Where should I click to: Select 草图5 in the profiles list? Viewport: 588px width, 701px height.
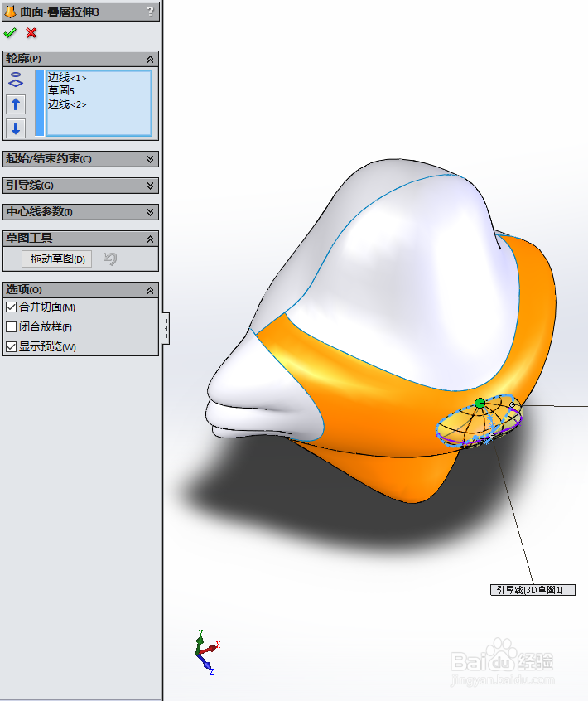click(61, 91)
